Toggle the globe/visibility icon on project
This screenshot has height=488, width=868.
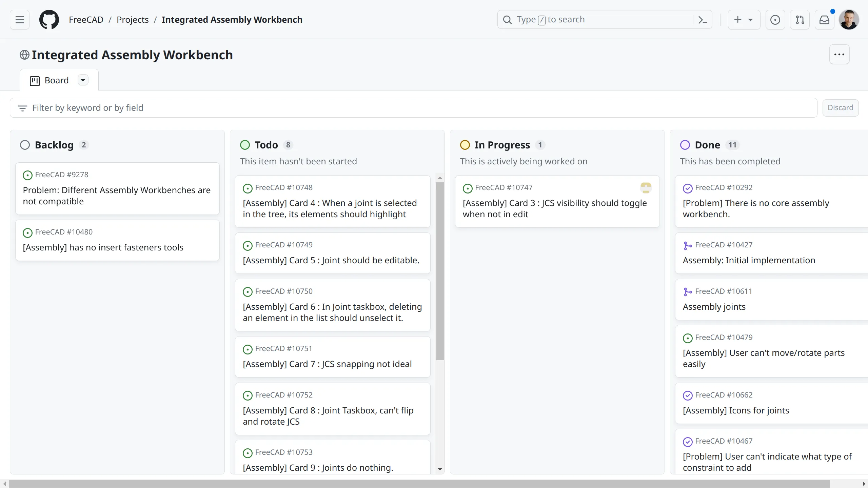[x=24, y=55]
